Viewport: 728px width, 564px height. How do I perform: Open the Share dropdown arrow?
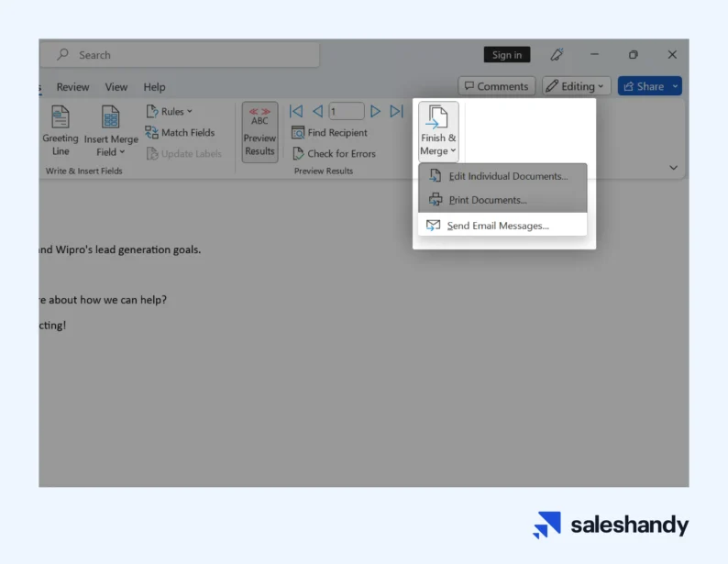(676, 86)
